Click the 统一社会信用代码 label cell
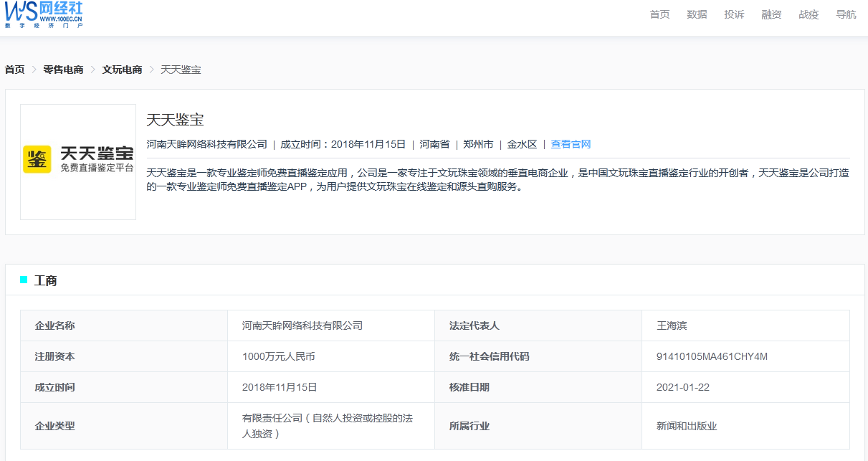This screenshot has height=461, width=868. (538, 356)
